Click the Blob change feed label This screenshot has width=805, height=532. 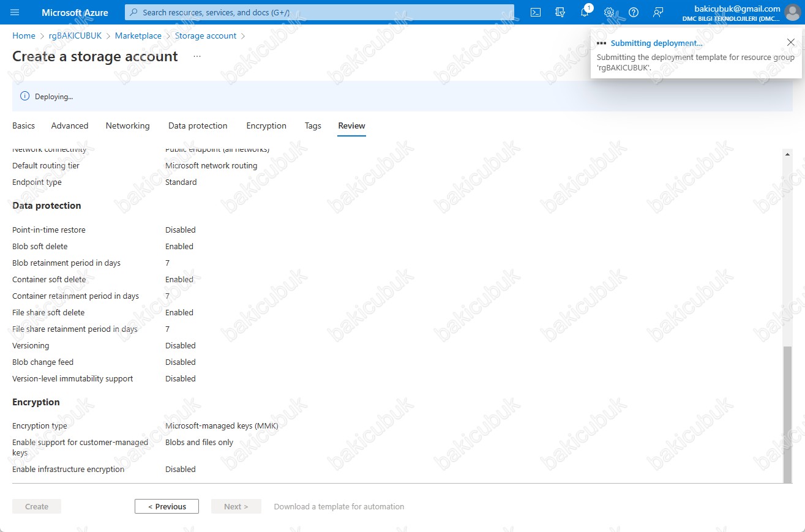click(43, 362)
